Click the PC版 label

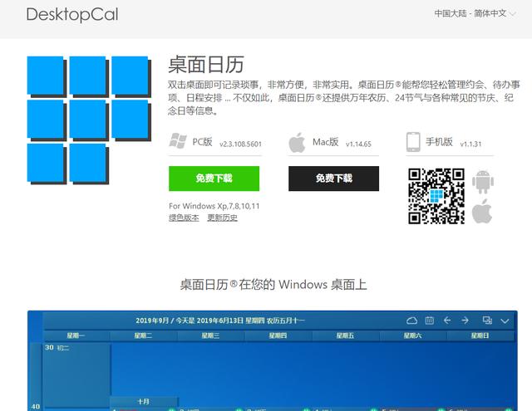tap(202, 142)
